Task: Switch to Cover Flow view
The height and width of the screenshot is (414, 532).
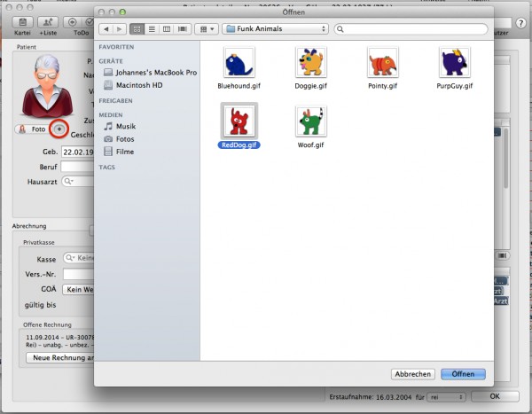Action: [x=183, y=29]
